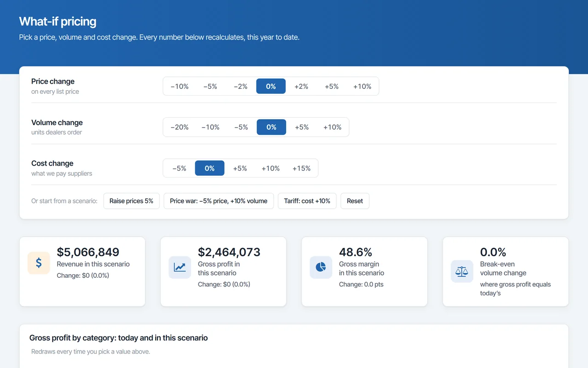Set price change to −10%
This screenshot has width=588, height=368.
(x=180, y=86)
